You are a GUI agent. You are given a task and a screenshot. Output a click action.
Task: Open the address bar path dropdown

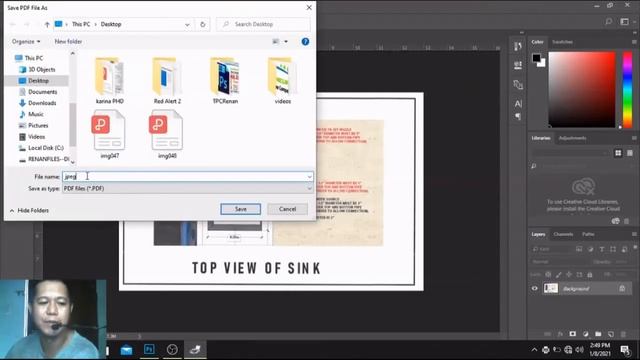pyautogui.click(x=187, y=24)
